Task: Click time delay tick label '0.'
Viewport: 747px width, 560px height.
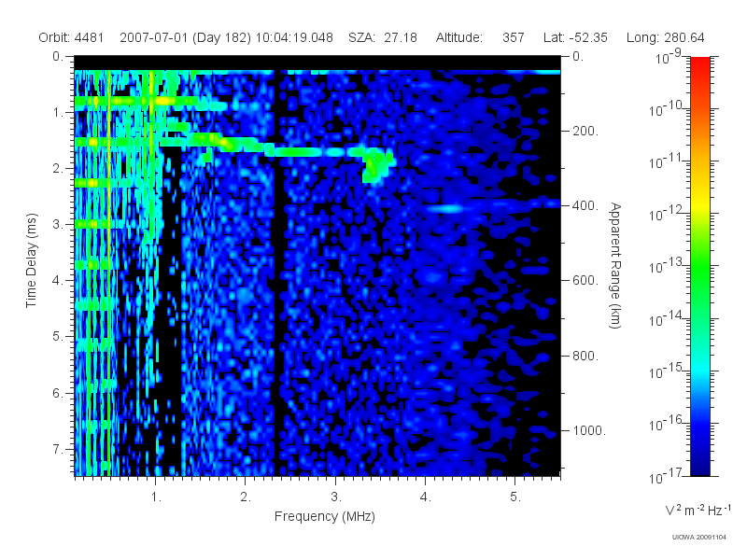Action: tap(58, 57)
